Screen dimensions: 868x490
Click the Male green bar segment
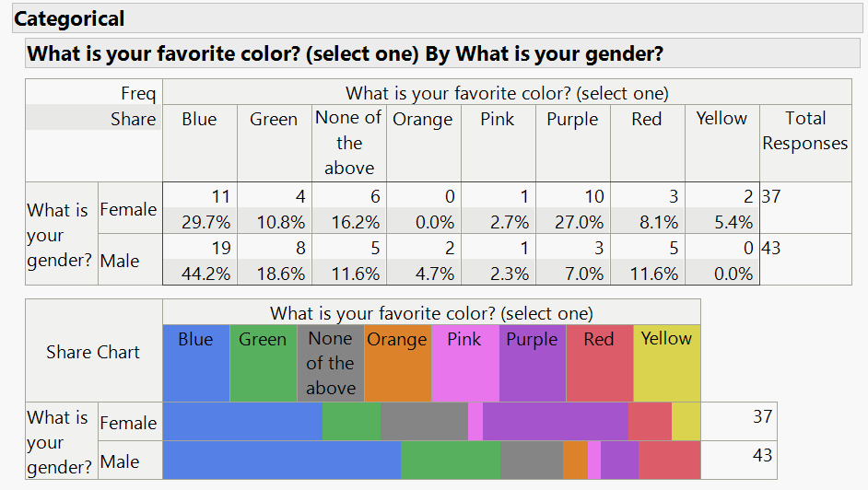click(451, 461)
